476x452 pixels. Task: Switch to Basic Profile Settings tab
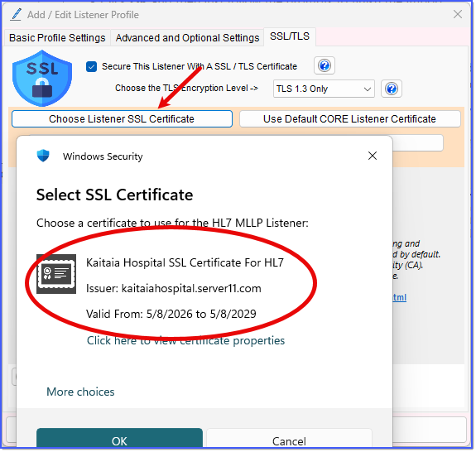pos(57,37)
